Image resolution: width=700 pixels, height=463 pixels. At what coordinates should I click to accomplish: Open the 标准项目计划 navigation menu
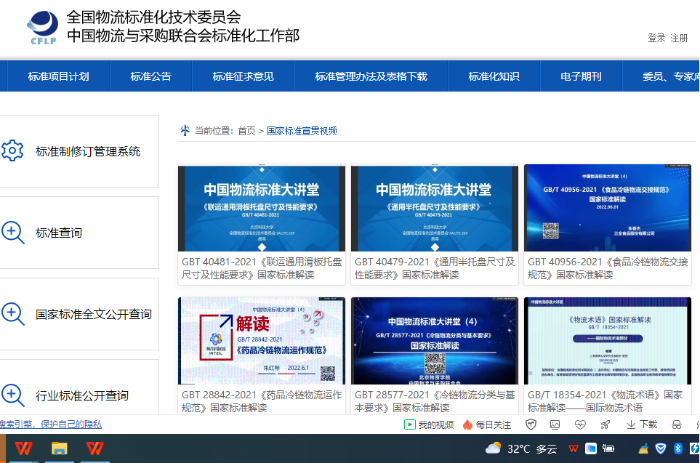(58, 76)
